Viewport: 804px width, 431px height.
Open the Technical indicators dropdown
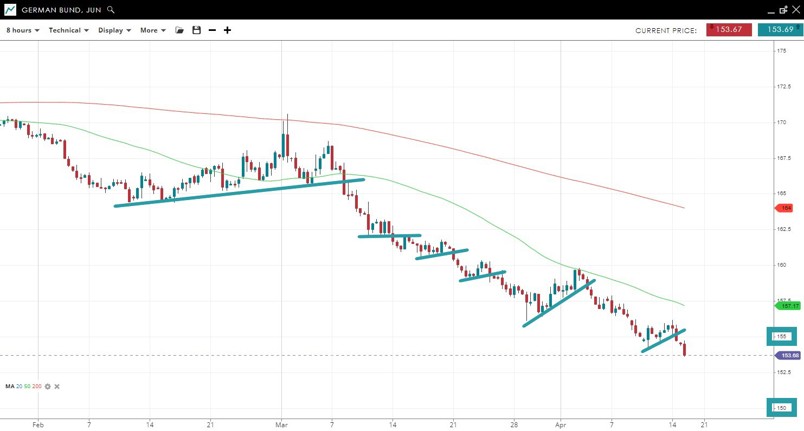point(69,30)
